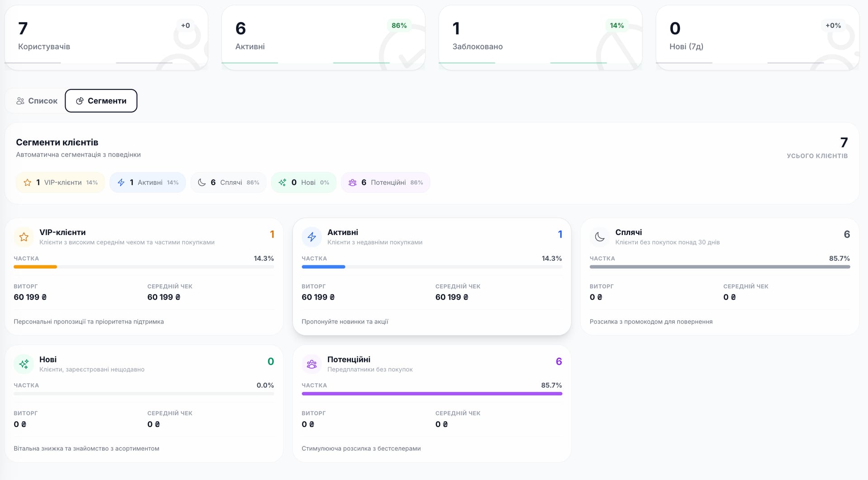The width and height of the screenshot is (868, 480).
Task: Click 'Вітальна знижка та знайомство з асортиментом'
Action: pyautogui.click(x=86, y=449)
